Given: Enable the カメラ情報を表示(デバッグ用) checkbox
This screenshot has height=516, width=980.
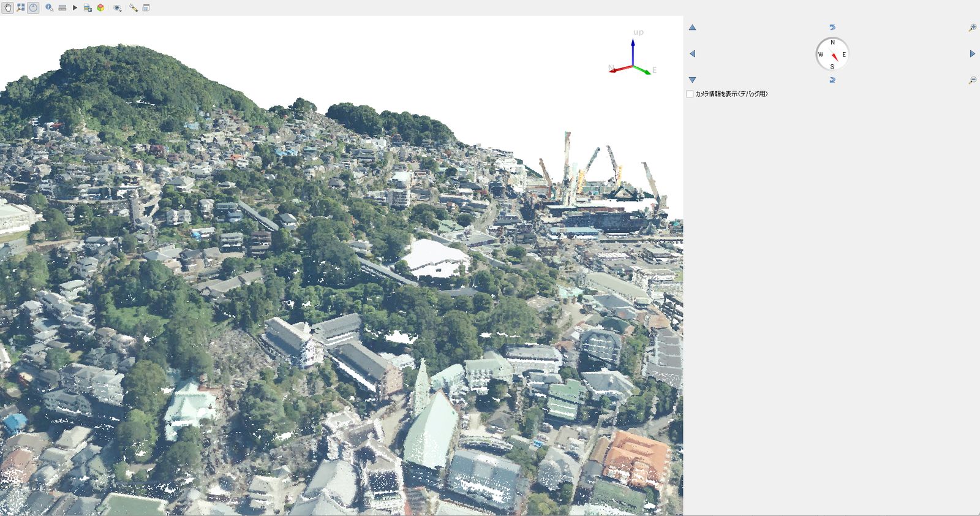Looking at the screenshot, I should tap(690, 94).
